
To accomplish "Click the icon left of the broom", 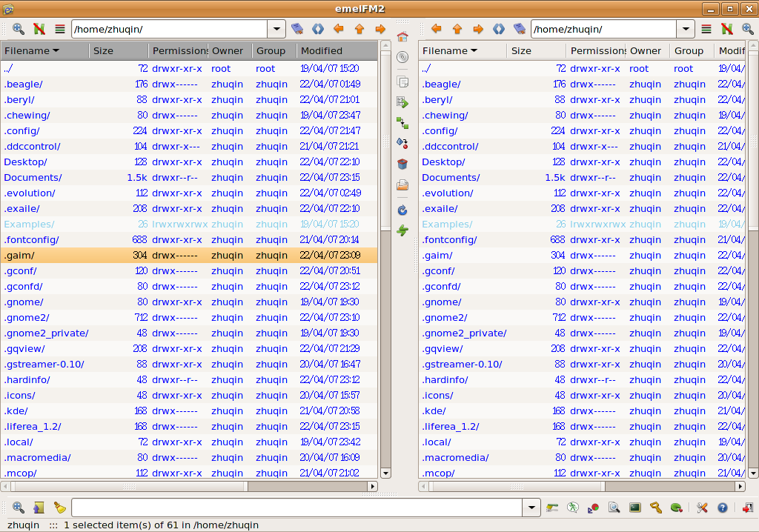I will (x=39, y=508).
